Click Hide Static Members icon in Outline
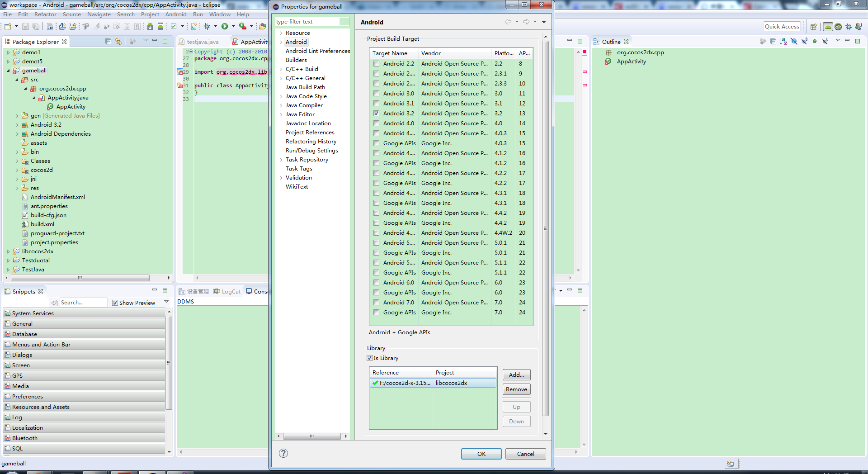This screenshot has height=474, width=868. 804,41
